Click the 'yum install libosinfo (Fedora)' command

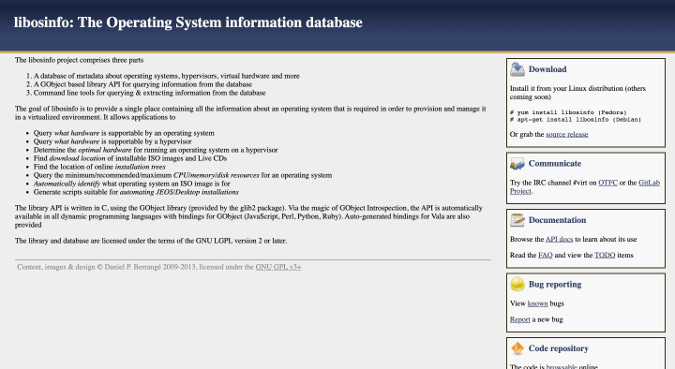pos(568,112)
